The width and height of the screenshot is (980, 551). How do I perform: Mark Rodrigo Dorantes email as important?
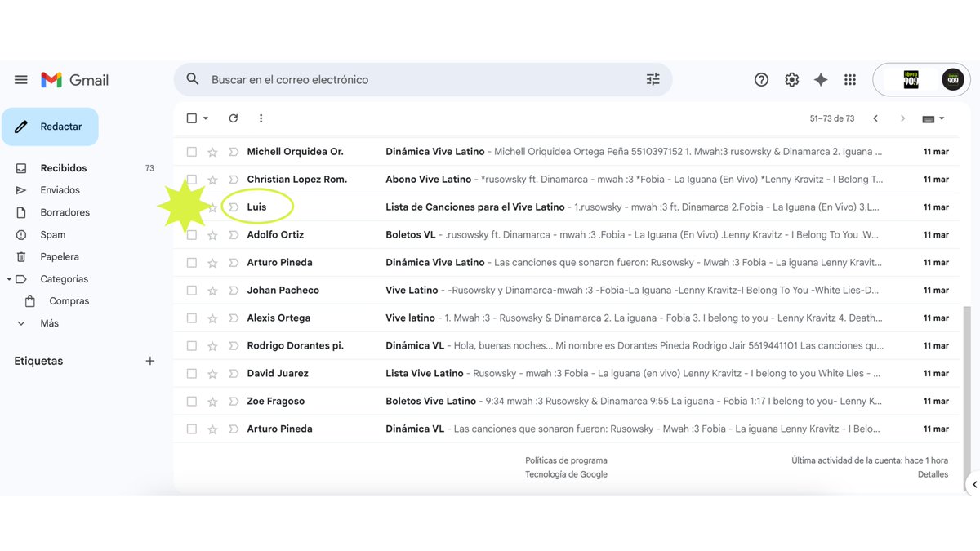pos(233,346)
